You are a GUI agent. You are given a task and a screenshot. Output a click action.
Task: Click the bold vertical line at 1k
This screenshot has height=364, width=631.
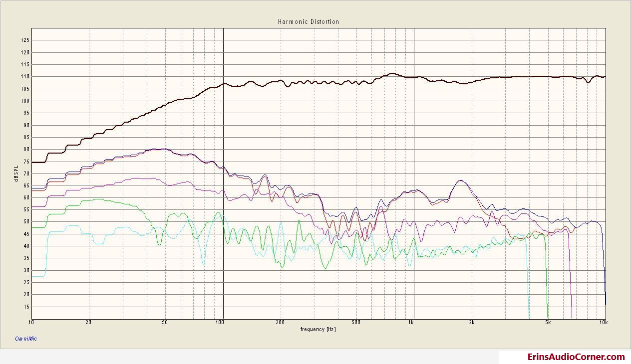(414, 125)
